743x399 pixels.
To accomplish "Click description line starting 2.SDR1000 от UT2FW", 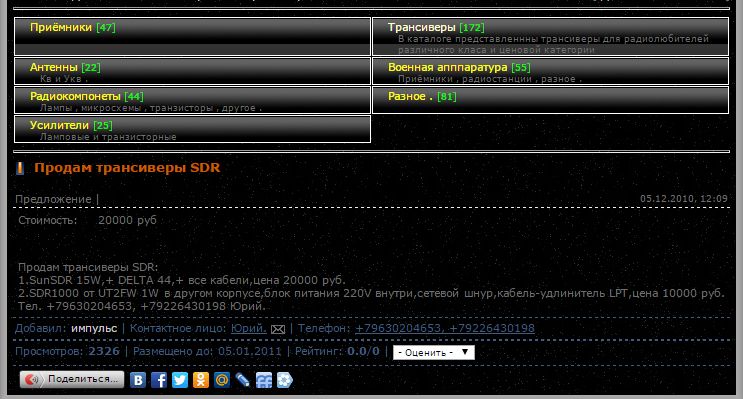I will 372,293.
